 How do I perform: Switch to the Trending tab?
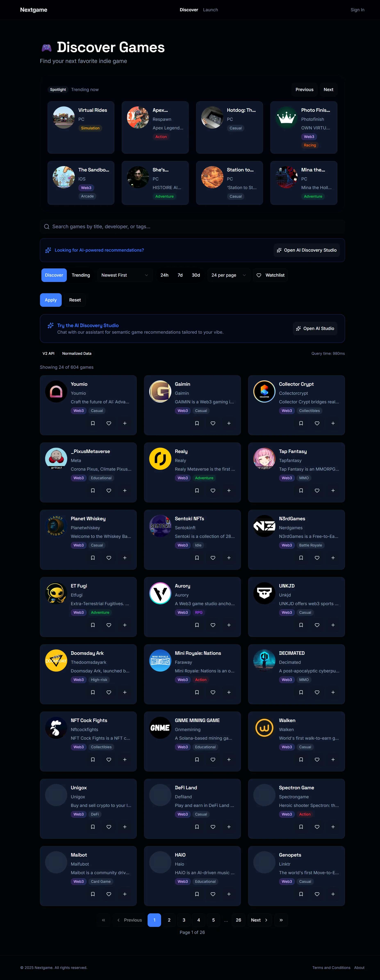point(81,275)
